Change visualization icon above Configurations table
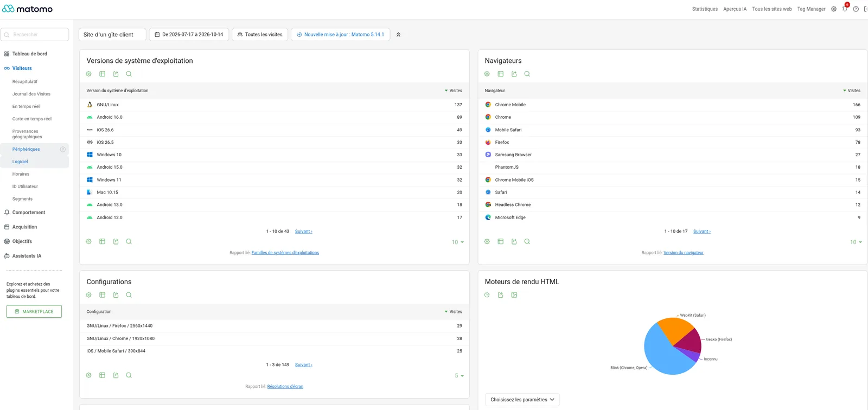 pyautogui.click(x=102, y=295)
